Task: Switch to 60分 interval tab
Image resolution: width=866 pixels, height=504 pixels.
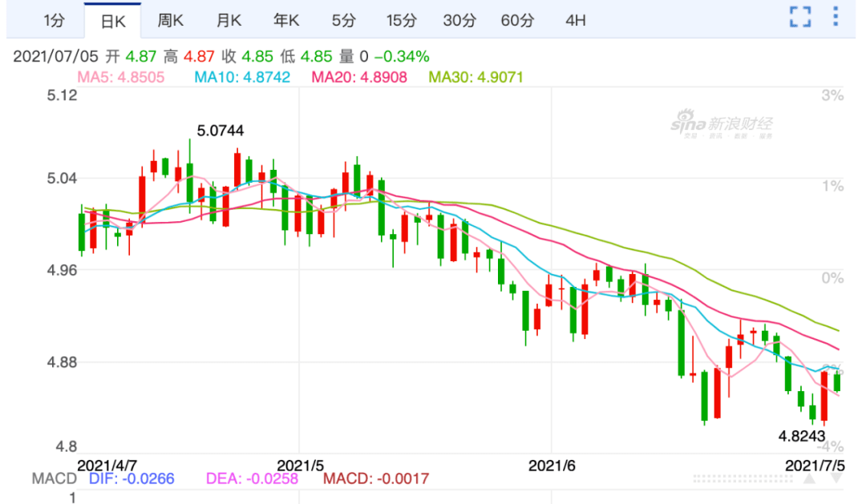Action: 517,21
